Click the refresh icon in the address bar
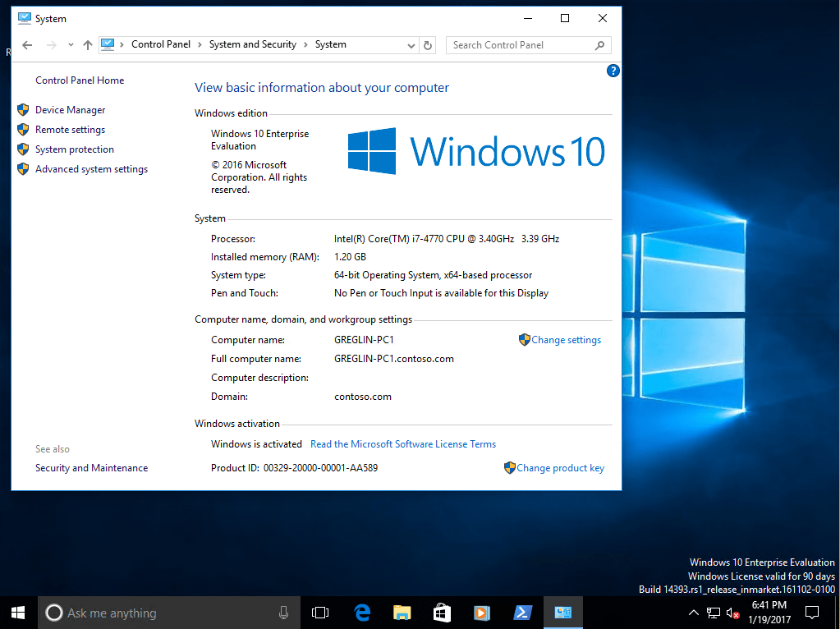This screenshot has width=840, height=629. click(x=427, y=44)
